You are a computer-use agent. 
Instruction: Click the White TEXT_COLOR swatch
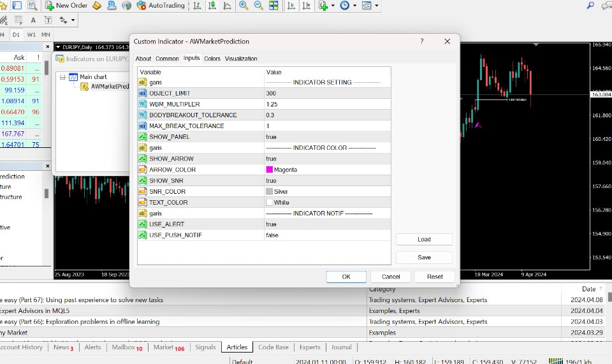click(269, 202)
